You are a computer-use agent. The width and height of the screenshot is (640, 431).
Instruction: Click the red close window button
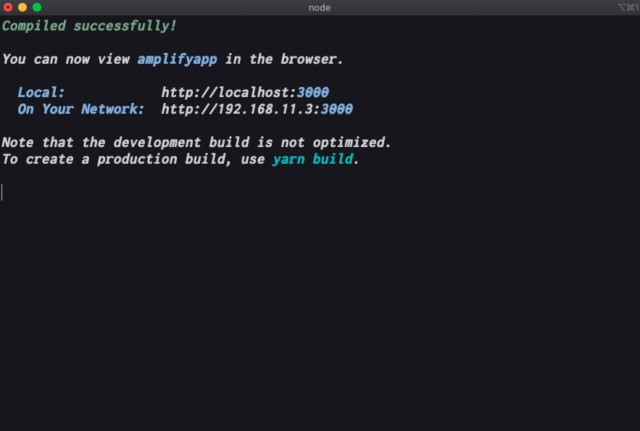(8, 7)
